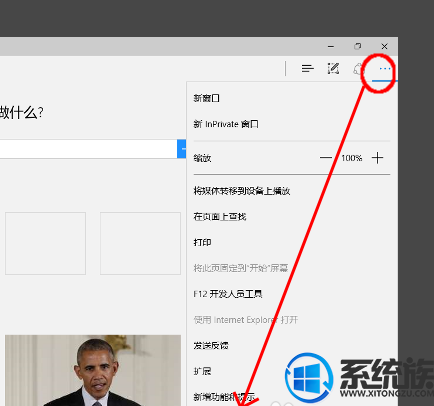This screenshot has width=434, height=406.
Task: Open the news photo thumbnail
Action: coord(93,370)
